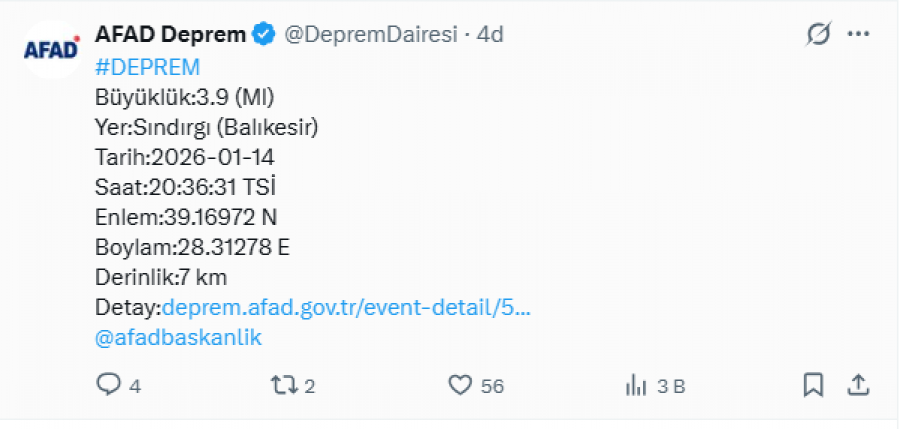Click the 4d post timestamp
The image size is (900, 429).
coord(489,35)
